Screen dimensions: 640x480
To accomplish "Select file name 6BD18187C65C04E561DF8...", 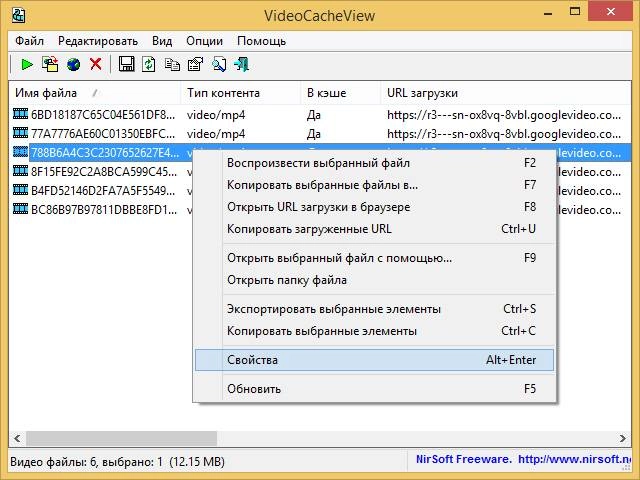I will point(104,115).
